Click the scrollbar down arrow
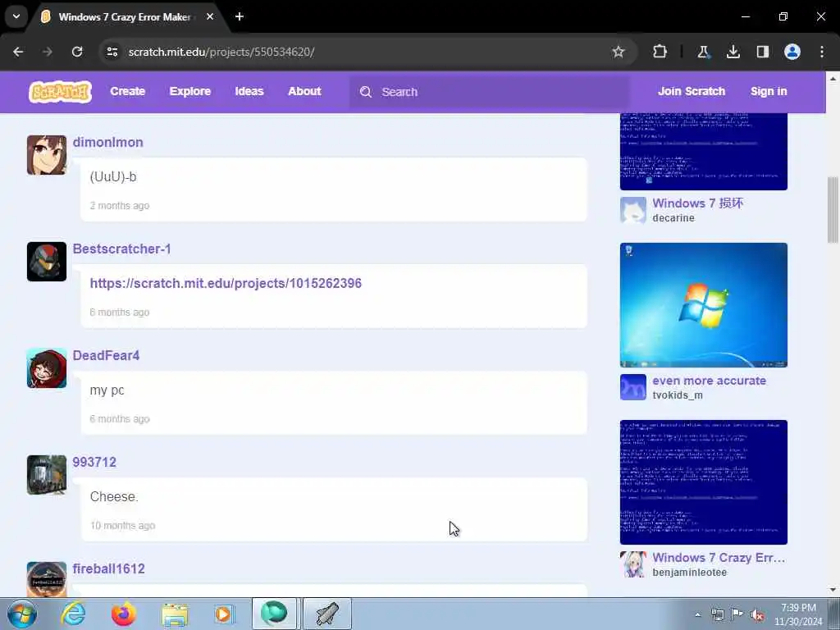The image size is (840, 630). pyautogui.click(x=833, y=590)
